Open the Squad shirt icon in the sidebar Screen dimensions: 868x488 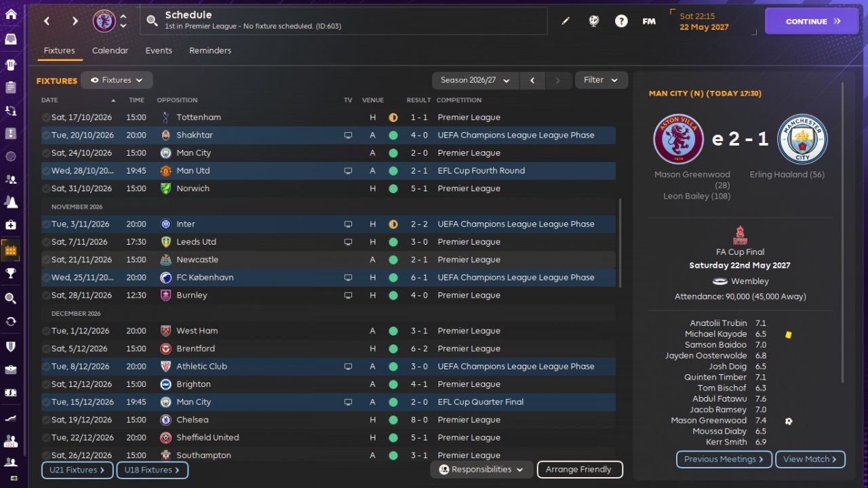coord(11,65)
